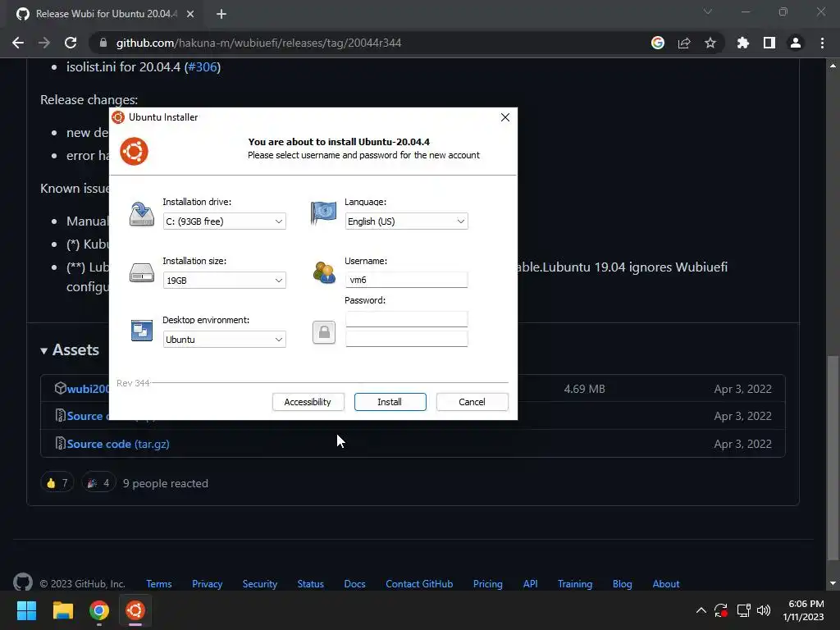
Task: Close the Release Wubi tab
Action: [x=190, y=14]
